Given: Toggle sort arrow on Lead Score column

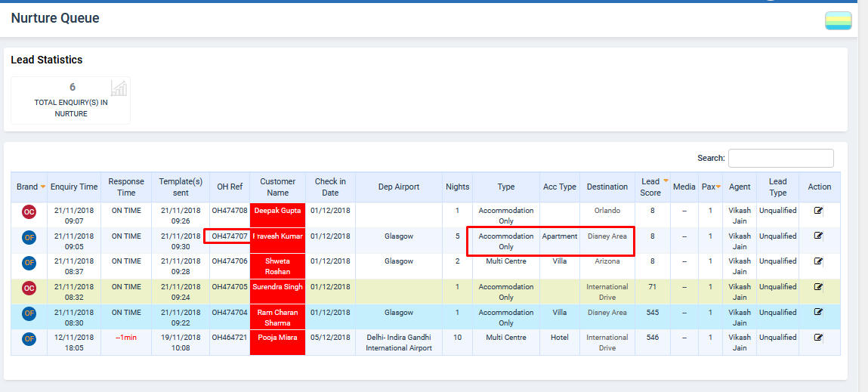Looking at the screenshot, I should pyautogui.click(x=666, y=181).
